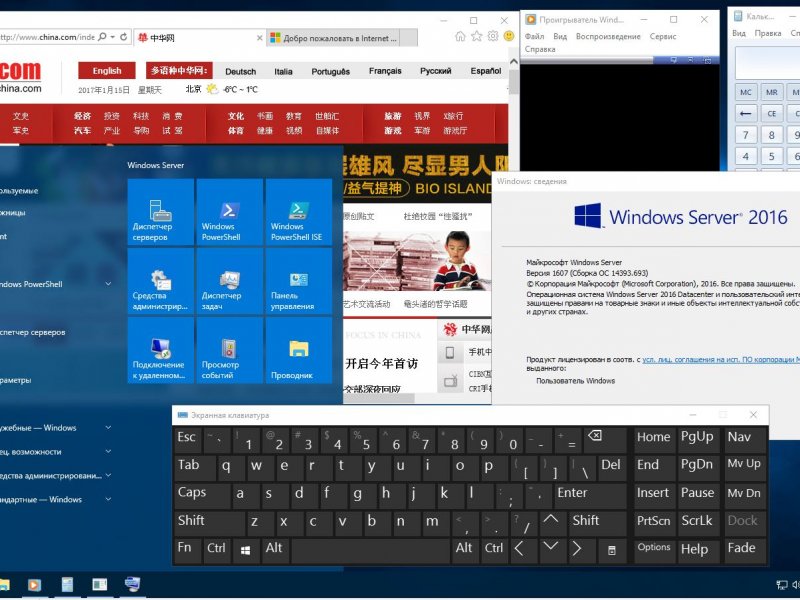Viewport: 800px width, 600px height.
Task: Click the media player taskbar icon
Action: pyautogui.click(x=34, y=585)
